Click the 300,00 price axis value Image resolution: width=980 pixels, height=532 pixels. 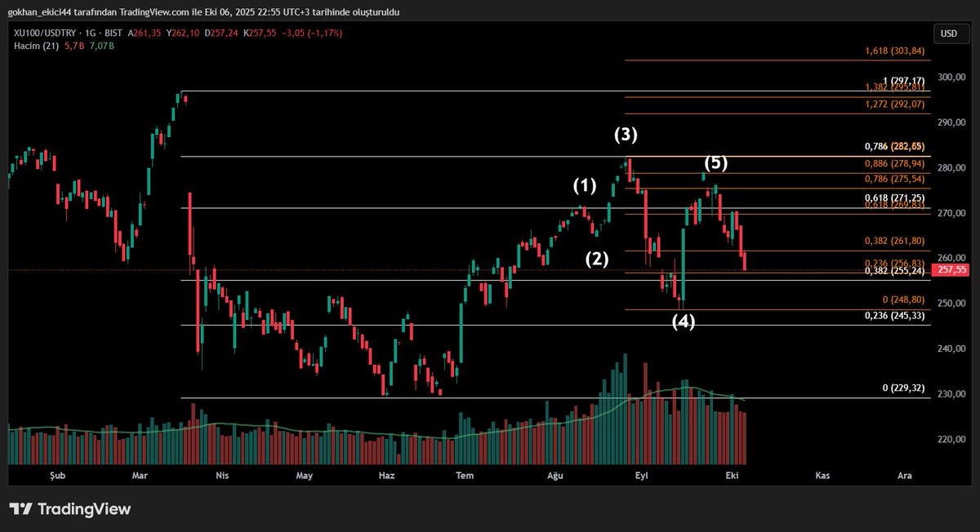(951, 78)
